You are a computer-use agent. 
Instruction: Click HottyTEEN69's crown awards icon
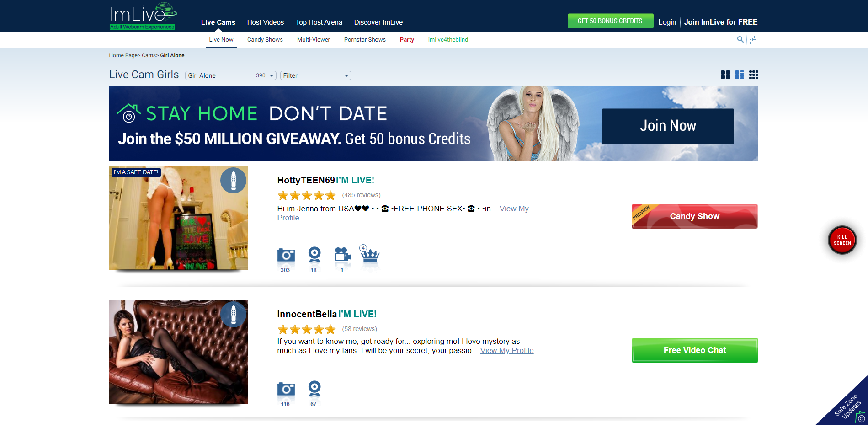pyautogui.click(x=370, y=254)
